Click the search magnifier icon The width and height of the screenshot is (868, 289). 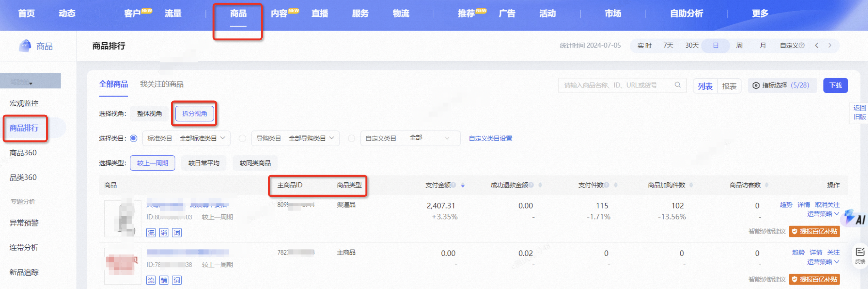click(677, 85)
